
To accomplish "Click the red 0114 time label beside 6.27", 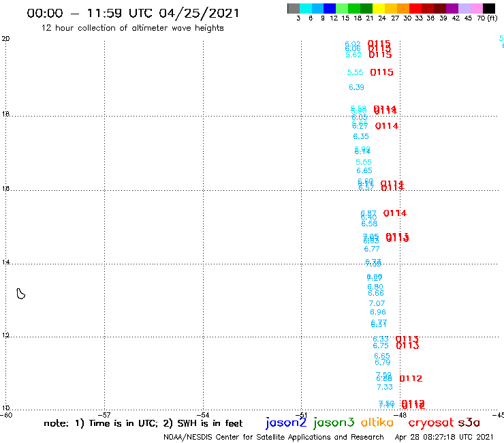I will click(387, 126).
